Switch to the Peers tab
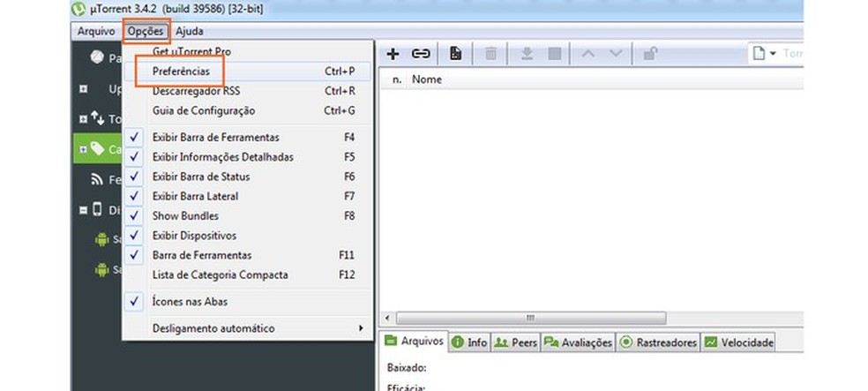The width and height of the screenshot is (868, 391). coord(515,342)
